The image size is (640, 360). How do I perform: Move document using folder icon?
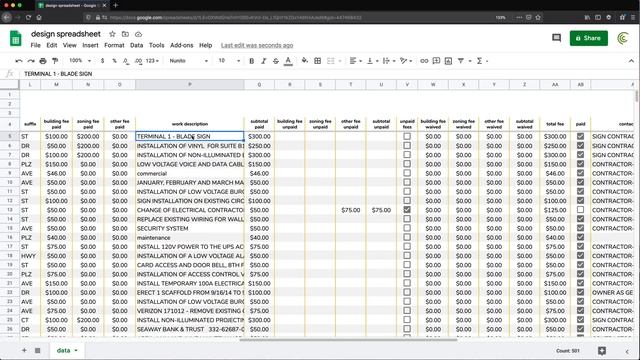point(125,34)
